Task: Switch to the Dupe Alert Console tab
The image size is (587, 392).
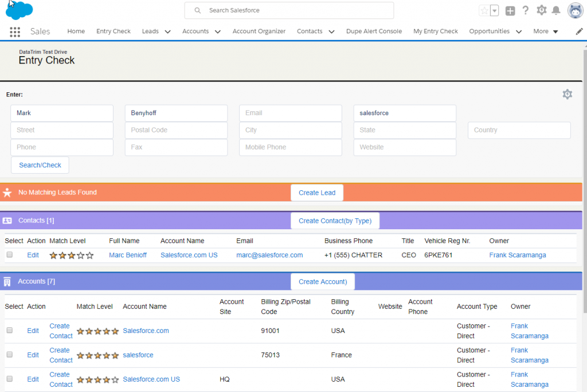Action: click(374, 32)
